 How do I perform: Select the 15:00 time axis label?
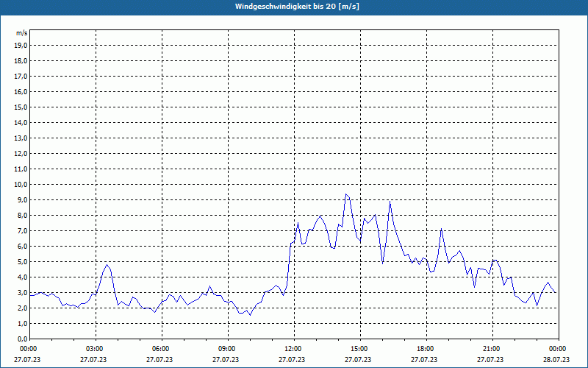tap(359, 349)
